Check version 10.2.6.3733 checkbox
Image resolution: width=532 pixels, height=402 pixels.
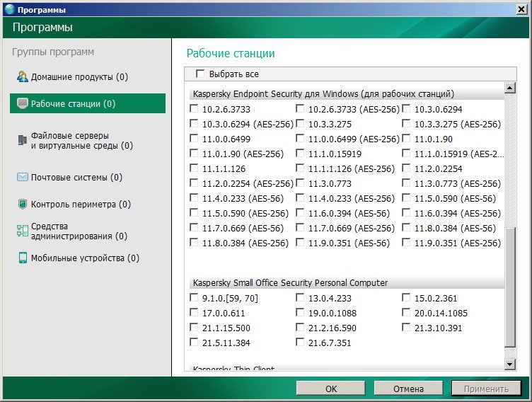tap(195, 109)
